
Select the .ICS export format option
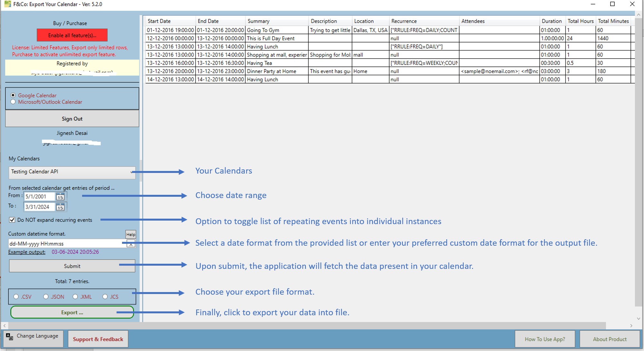click(105, 297)
